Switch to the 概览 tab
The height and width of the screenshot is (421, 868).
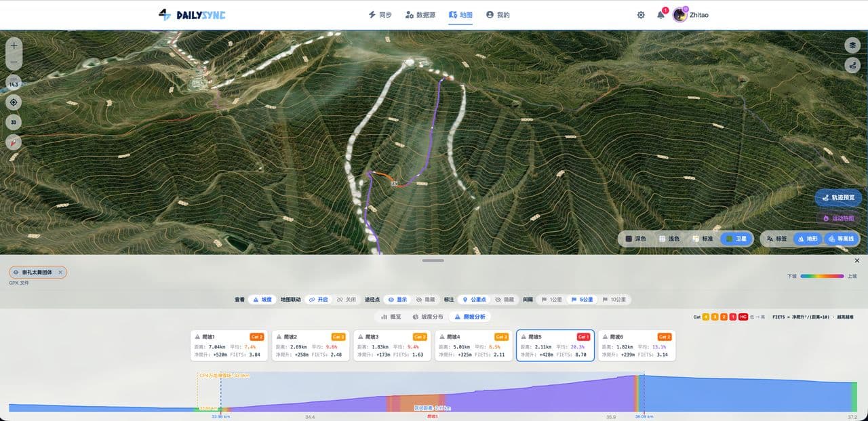(391, 317)
